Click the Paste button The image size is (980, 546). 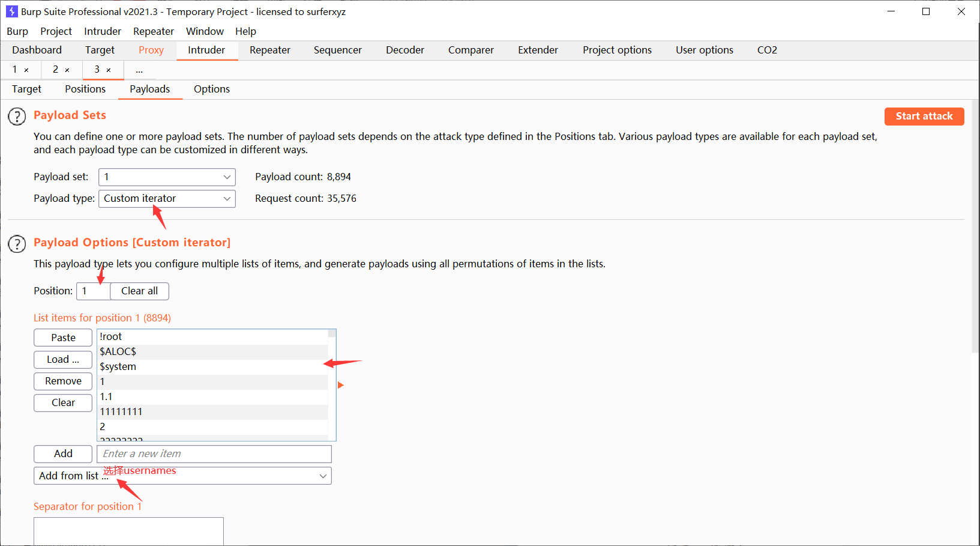coord(63,338)
